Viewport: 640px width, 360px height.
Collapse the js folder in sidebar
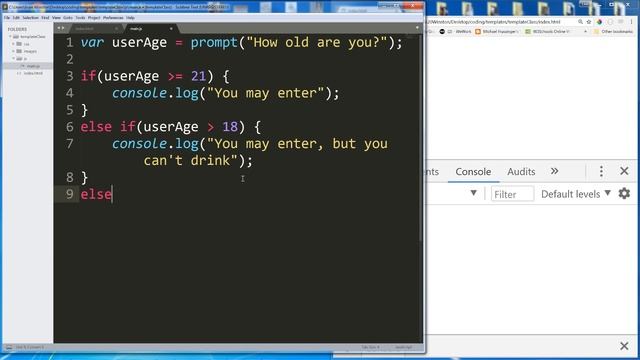click(13, 59)
